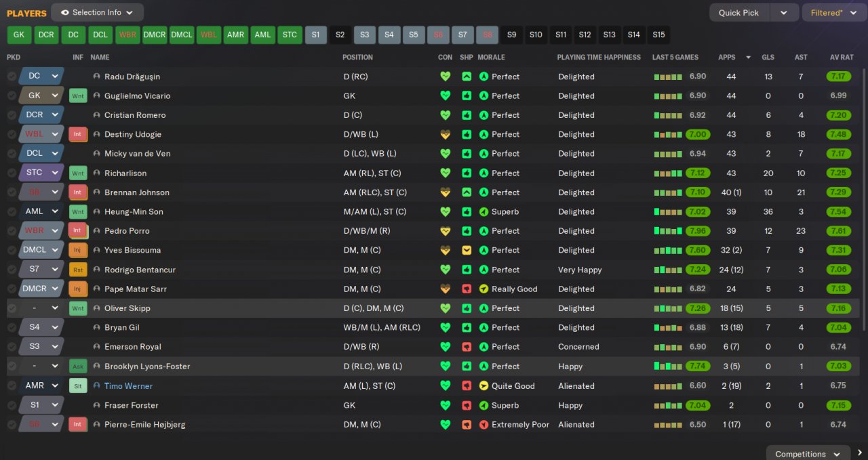This screenshot has width=868, height=460.
Task: Select the WBR position slot
Action: [127, 35]
